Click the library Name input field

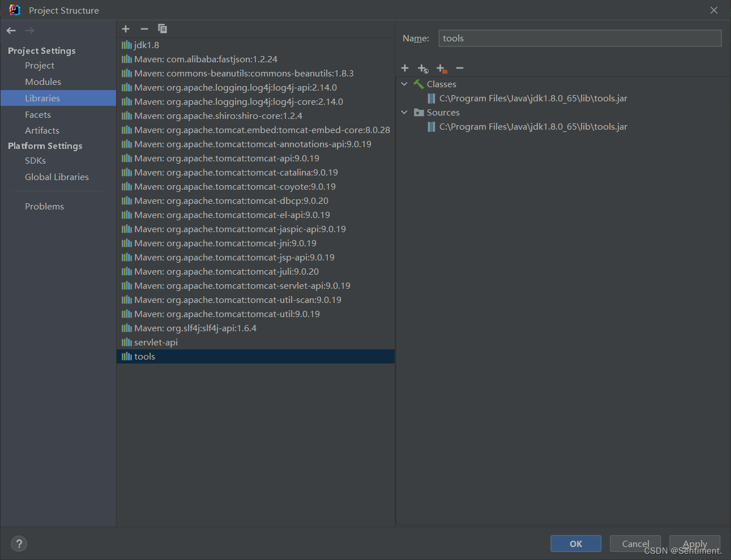click(580, 38)
